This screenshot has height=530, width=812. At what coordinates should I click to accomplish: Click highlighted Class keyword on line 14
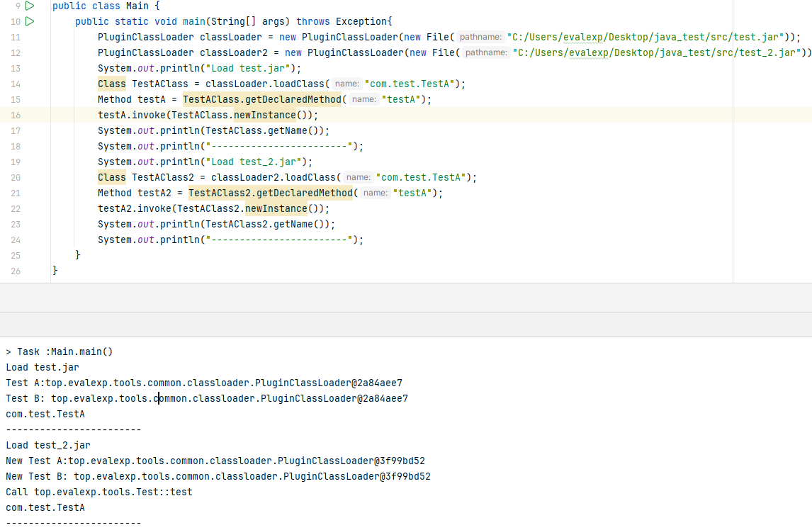click(x=112, y=84)
